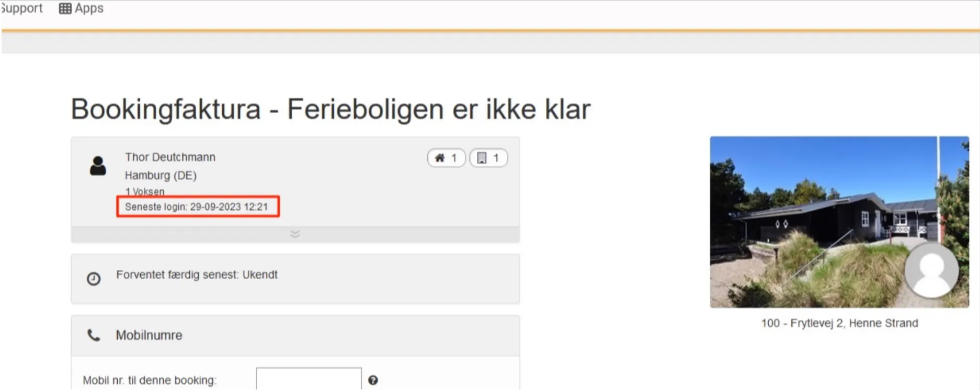This screenshot has width=980, height=390.
Task: Click the Hamburg (DE) location text
Action: (x=161, y=175)
